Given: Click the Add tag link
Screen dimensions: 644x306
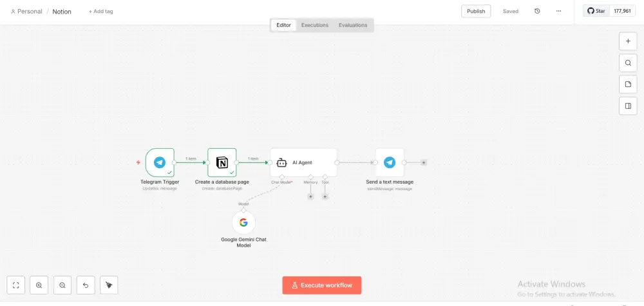Looking at the screenshot, I should [100, 12].
